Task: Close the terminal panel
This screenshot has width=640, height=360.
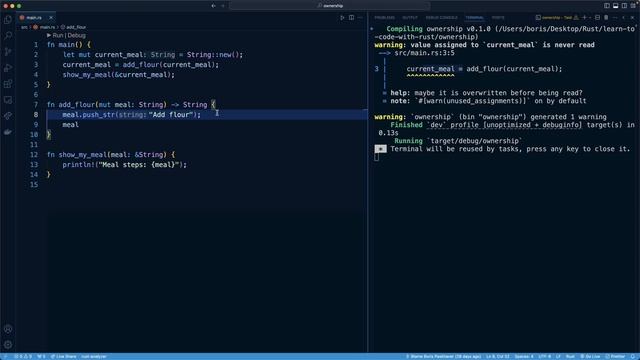Action: (x=633, y=18)
